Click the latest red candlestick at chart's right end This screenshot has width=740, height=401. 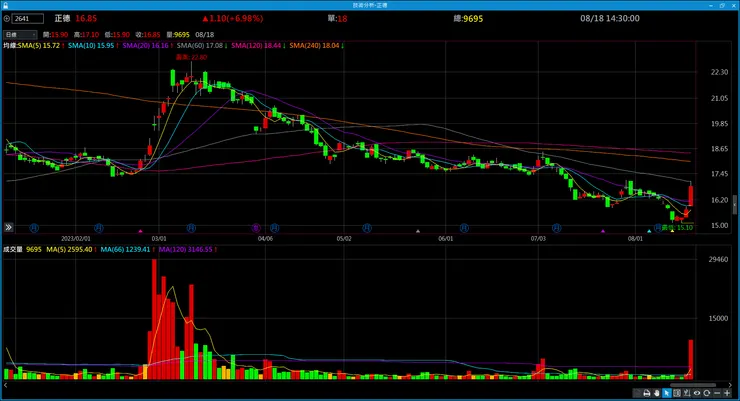(691, 195)
